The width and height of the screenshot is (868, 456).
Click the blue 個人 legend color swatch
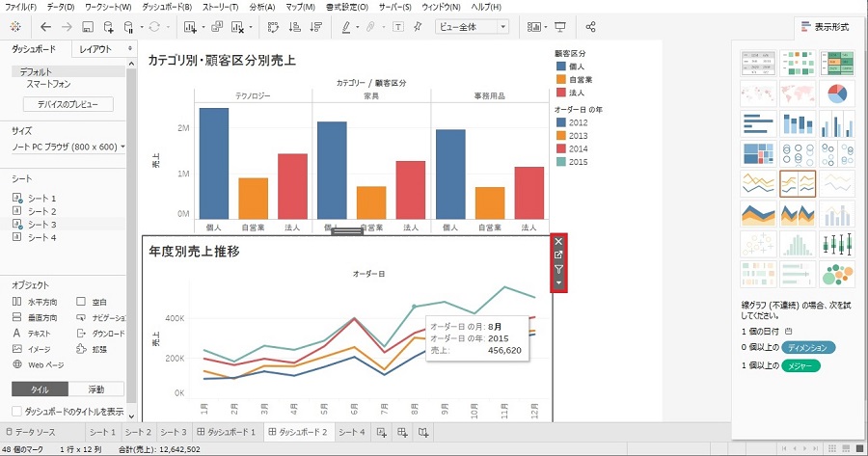pyautogui.click(x=560, y=66)
